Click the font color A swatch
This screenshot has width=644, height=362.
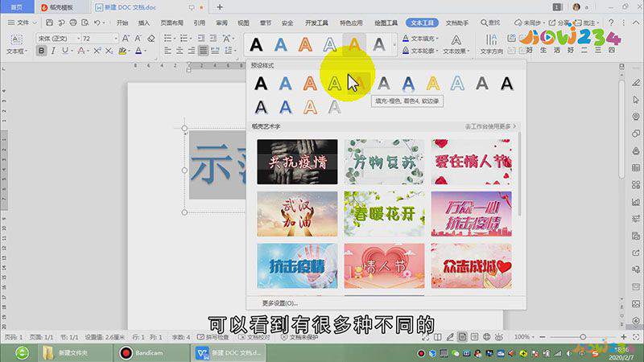[x=138, y=51]
